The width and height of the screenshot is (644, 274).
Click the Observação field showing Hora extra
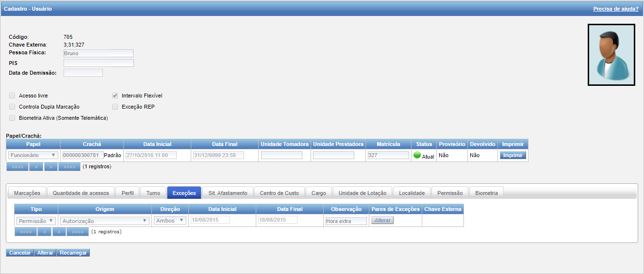[x=346, y=221]
